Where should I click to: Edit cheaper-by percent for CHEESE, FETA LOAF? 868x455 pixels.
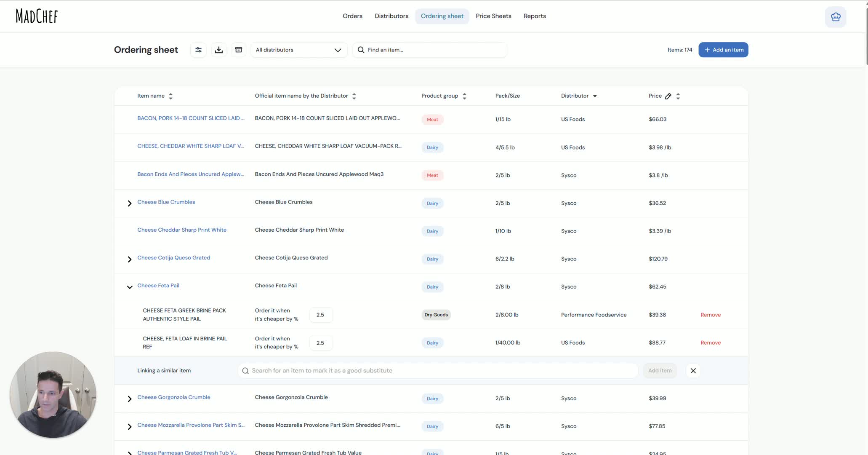[x=321, y=343]
